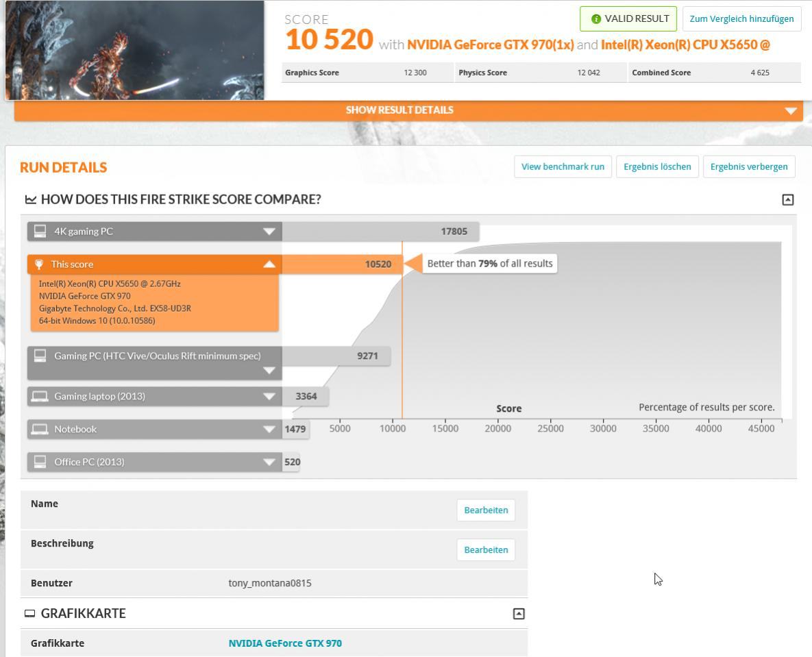Click the Valid Result button

tap(628, 19)
